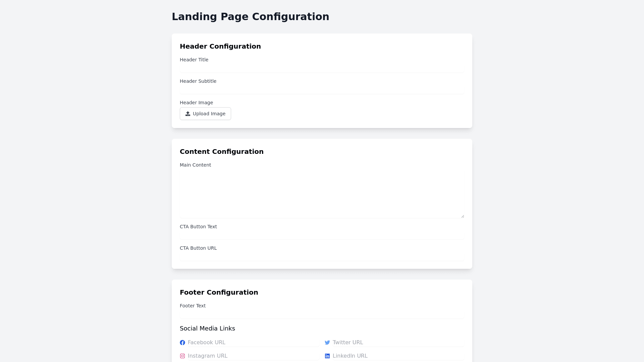The width and height of the screenshot is (644, 362).
Task: Focus the Header Title input field
Action: click(x=322, y=68)
